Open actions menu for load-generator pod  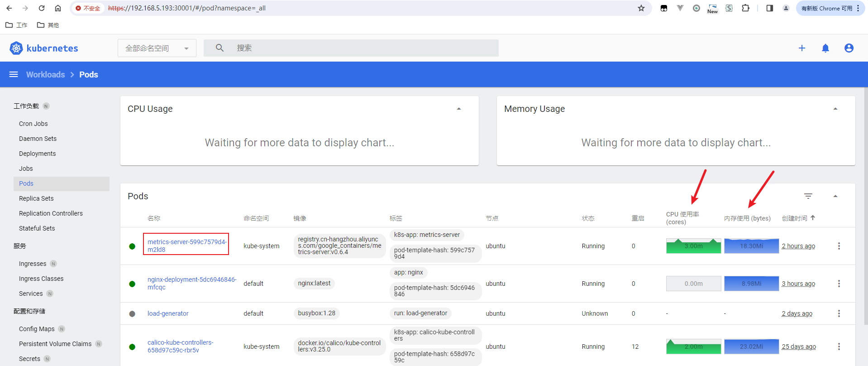click(x=839, y=313)
